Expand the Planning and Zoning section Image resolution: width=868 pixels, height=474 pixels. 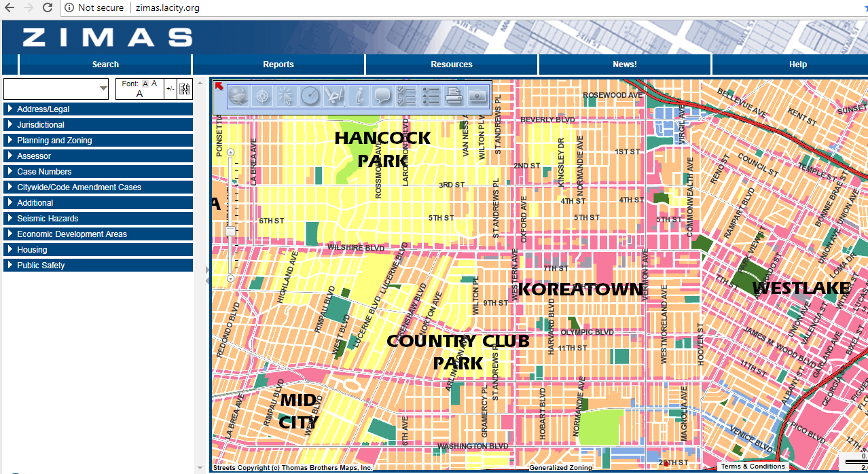[54, 141]
